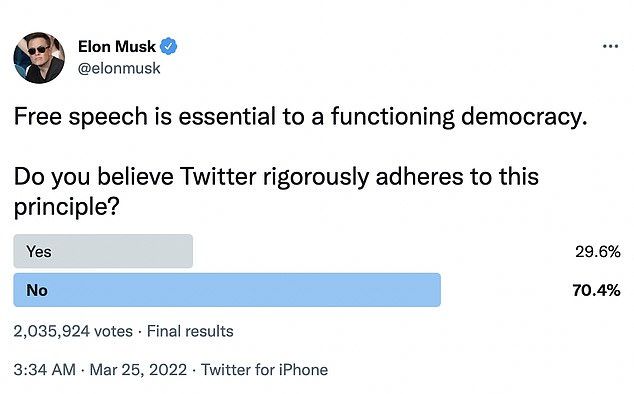Click the Elon Musk display name
The height and width of the screenshot is (394, 634).
(x=116, y=47)
